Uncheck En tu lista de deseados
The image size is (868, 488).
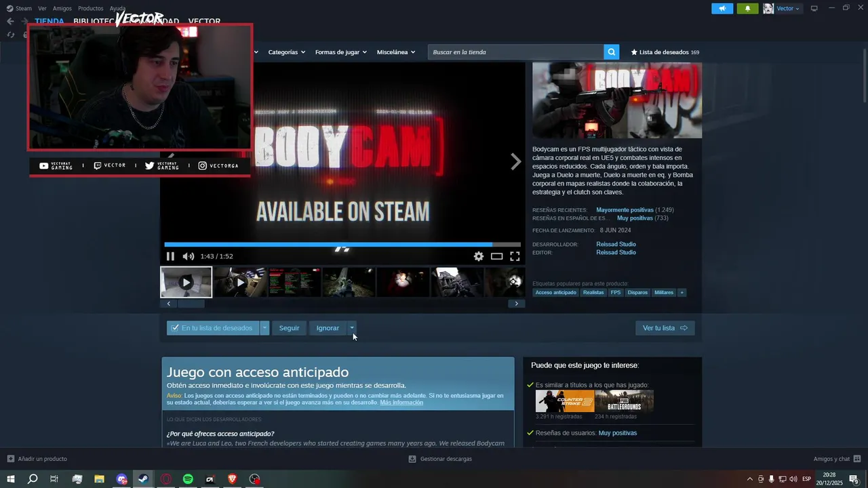213,328
